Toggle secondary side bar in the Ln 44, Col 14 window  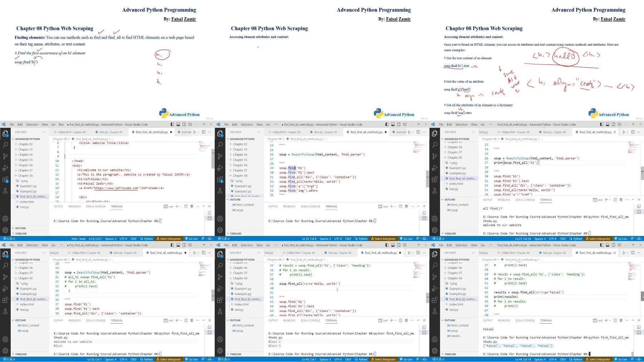[613, 245]
